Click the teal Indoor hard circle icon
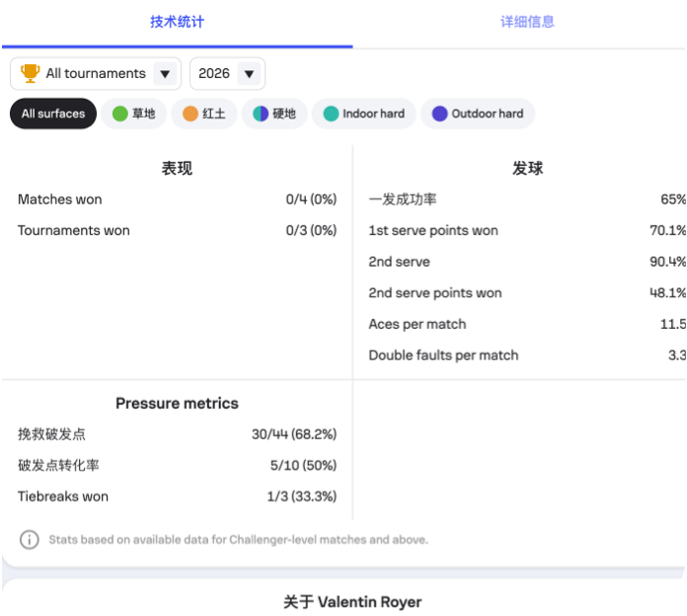The image size is (687, 616). (x=331, y=114)
